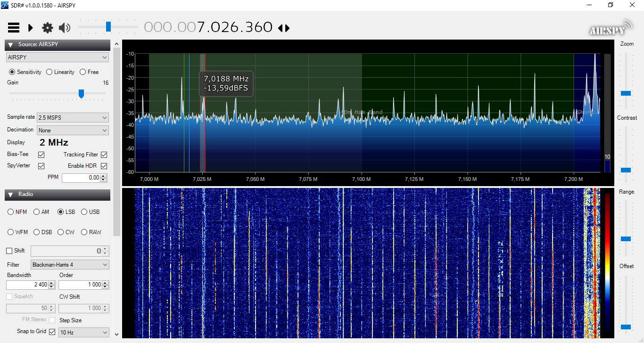Click the AIRSPY logo
Viewport: 644px width, 343px height.
tap(611, 28)
